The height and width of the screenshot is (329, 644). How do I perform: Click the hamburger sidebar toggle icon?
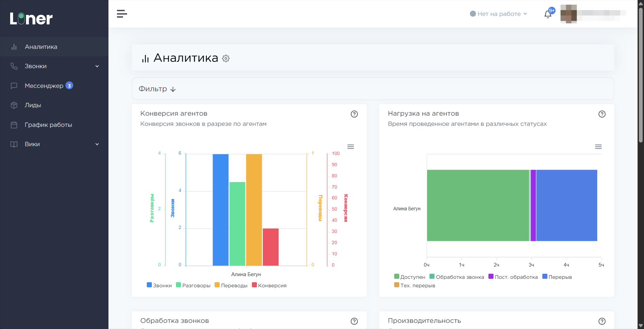click(122, 14)
